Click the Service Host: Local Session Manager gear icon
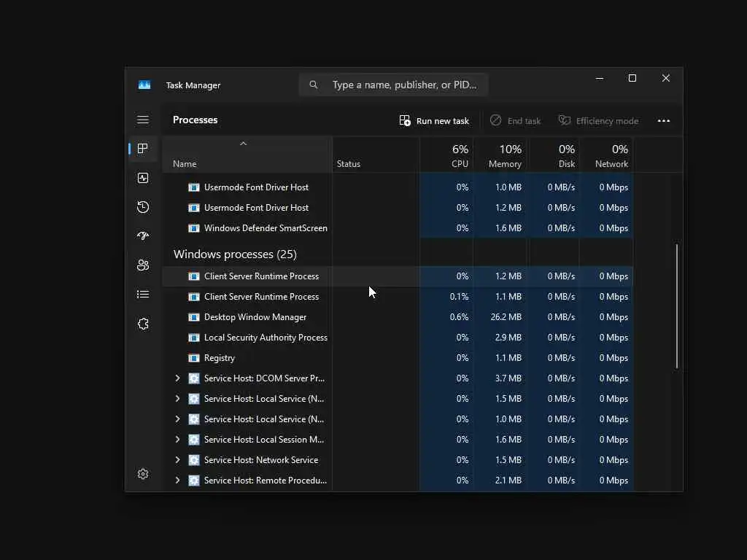 (194, 440)
